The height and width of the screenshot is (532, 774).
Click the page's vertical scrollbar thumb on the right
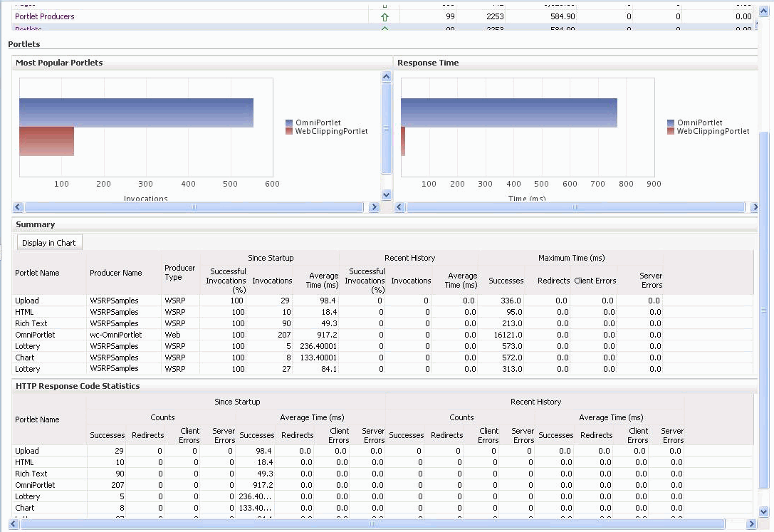click(765, 310)
